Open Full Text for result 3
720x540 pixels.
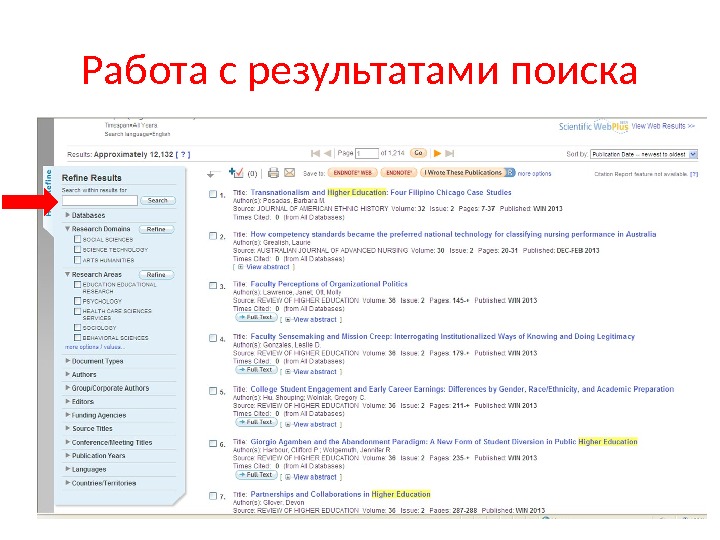pyautogui.click(x=256, y=317)
